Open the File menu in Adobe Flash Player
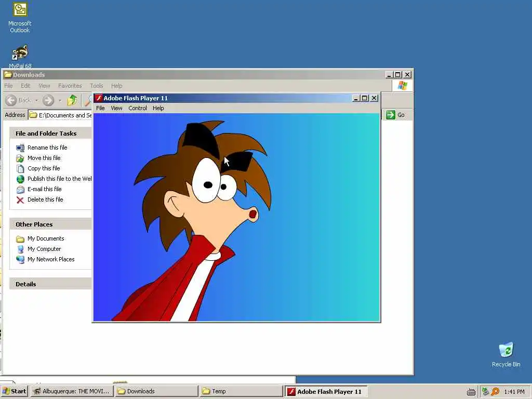The width and height of the screenshot is (532, 399). coord(100,108)
